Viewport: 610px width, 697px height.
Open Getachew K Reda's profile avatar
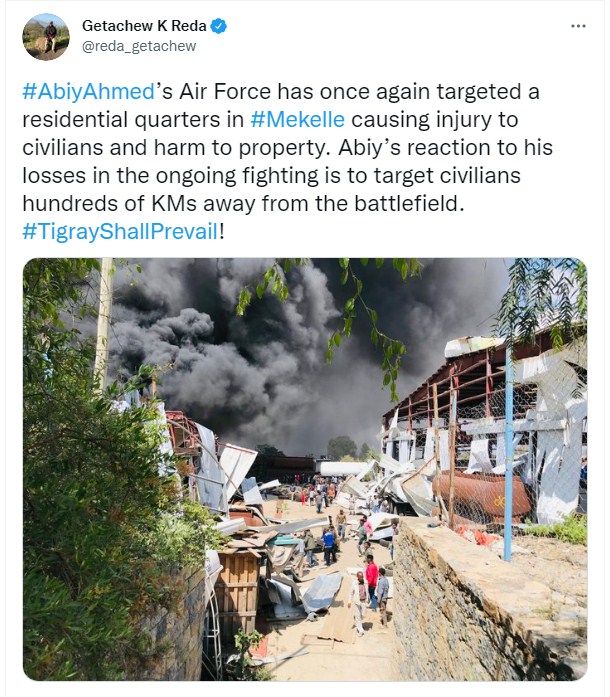click(46, 36)
